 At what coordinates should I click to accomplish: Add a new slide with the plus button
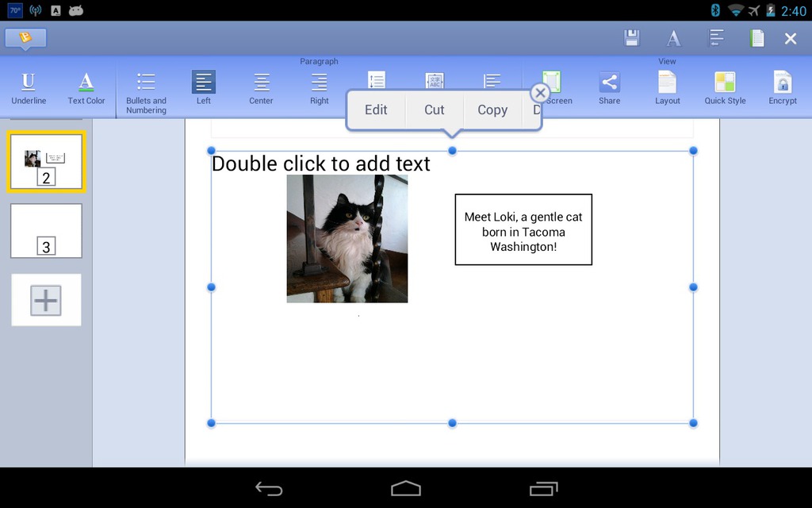coord(46,300)
